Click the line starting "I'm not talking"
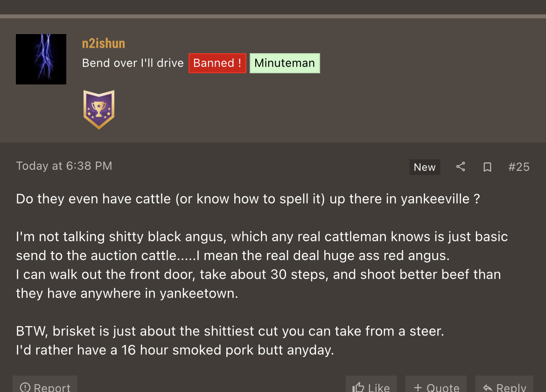546x392 pixels. point(262,237)
